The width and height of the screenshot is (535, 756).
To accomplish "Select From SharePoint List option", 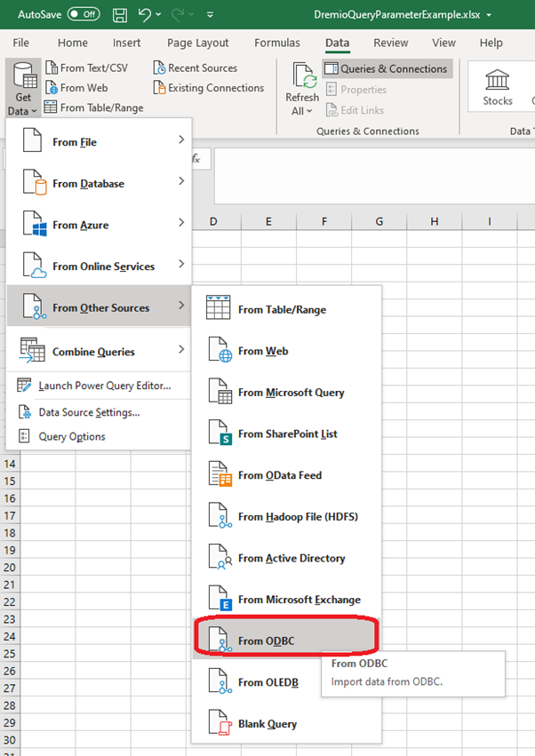I will [287, 434].
